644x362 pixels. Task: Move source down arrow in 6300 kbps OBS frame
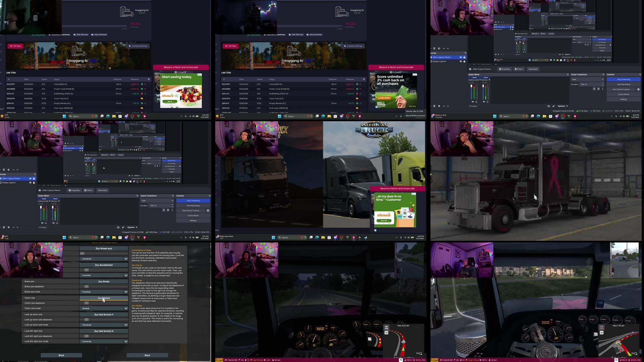point(17,227)
